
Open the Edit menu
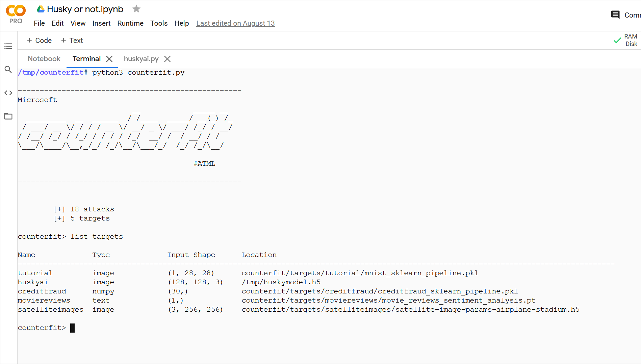[57, 23]
